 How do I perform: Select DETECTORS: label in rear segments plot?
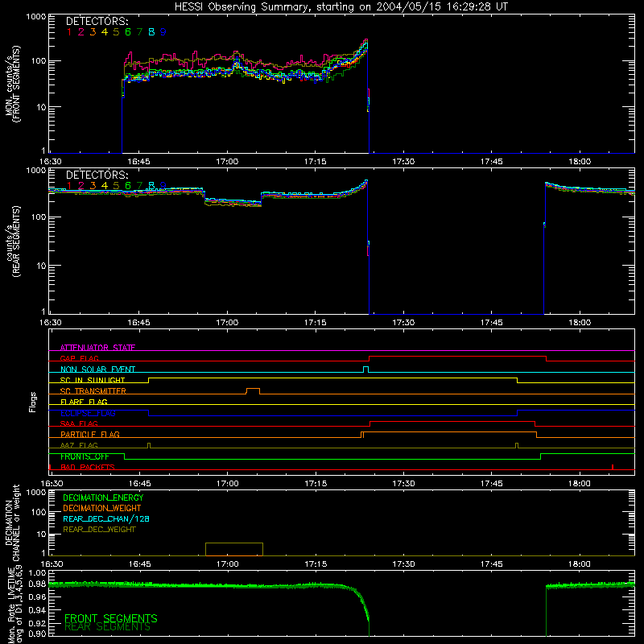click(97, 175)
